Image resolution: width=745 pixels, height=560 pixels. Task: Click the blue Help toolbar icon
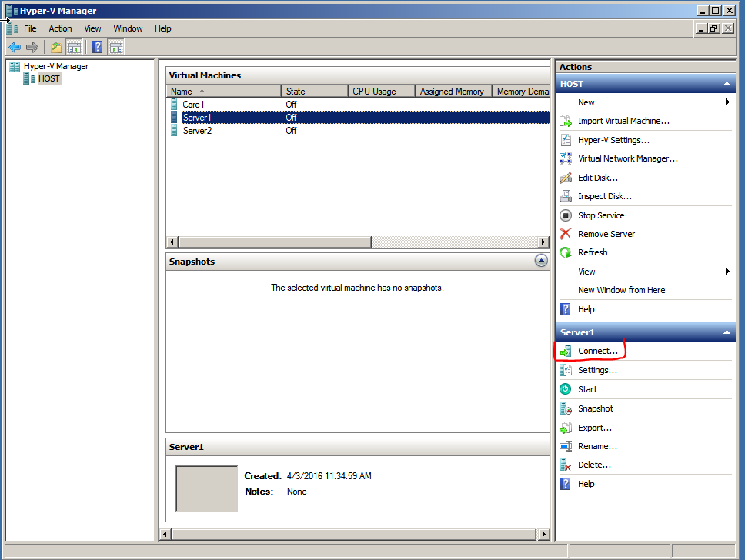pyautogui.click(x=98, y=47)
